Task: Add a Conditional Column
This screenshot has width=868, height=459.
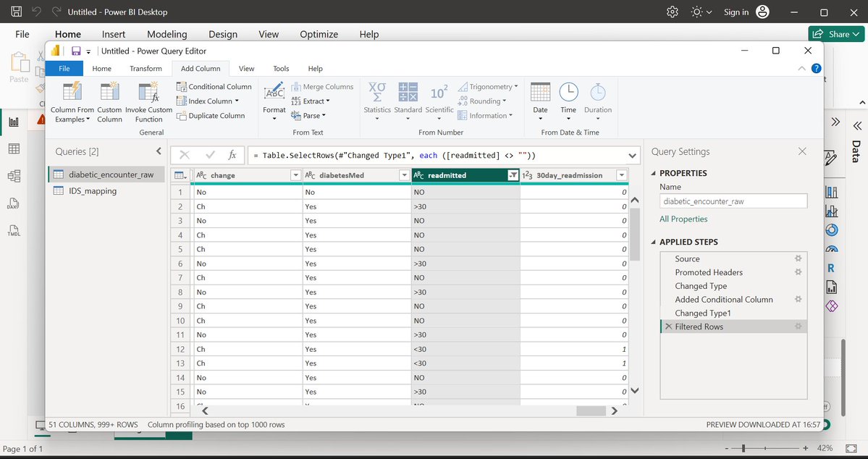Action: pos(214,86)
